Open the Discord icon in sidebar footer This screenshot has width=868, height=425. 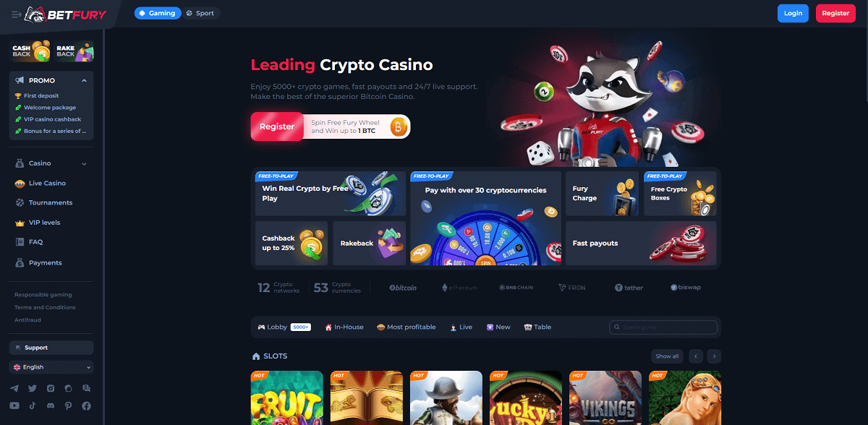tap(51, 406)
